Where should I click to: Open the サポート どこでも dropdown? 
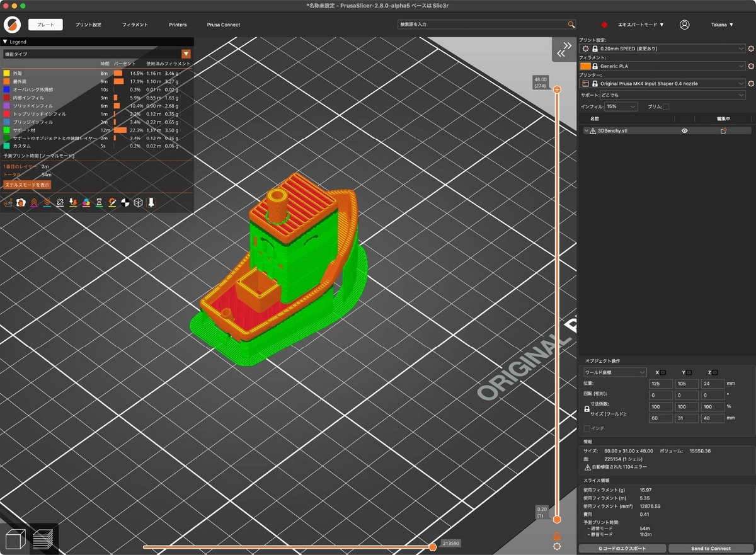tap(672, 95)
